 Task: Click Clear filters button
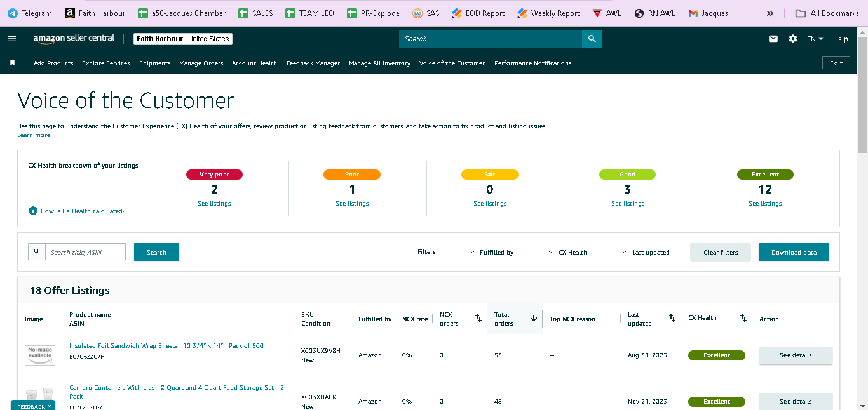pyautogui.click(x=721, y=252)
